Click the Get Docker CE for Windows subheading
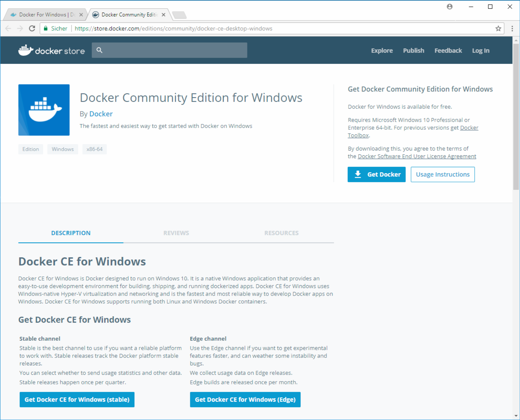The width and height of the screenshot is (520, 420). [75, 320]
